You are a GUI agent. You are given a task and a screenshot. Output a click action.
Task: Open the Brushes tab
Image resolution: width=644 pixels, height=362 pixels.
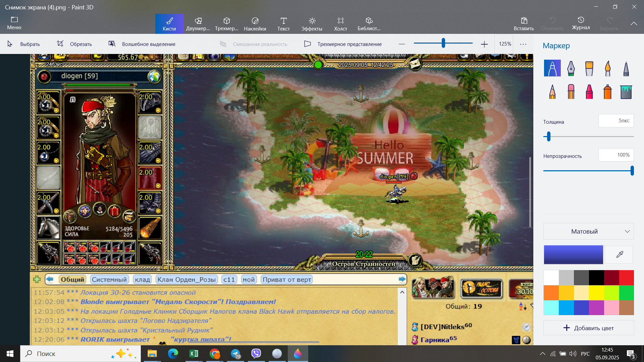(x=169, y=24)
